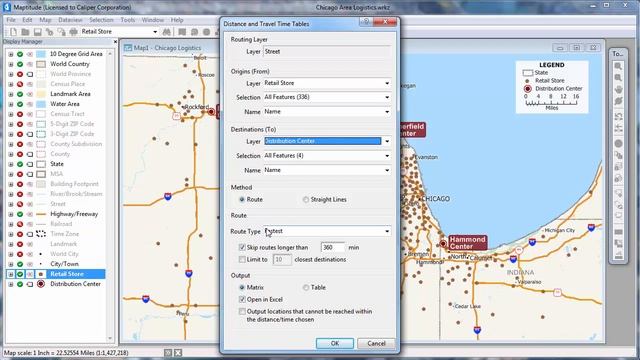Click the Map1 window icon

pos(128,48)
